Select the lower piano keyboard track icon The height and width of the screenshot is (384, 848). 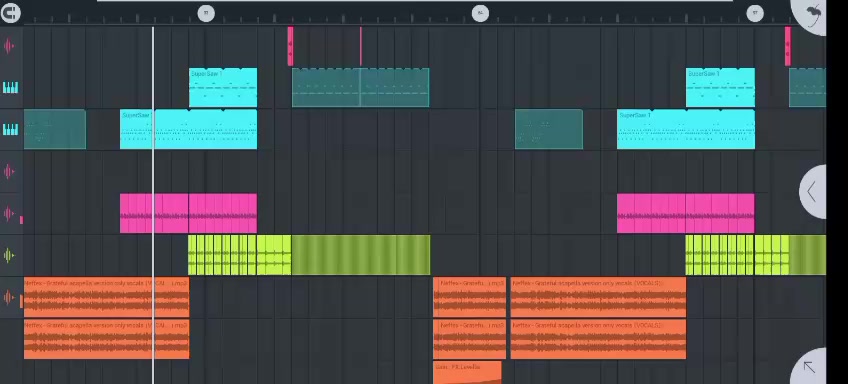click(10, 129)
